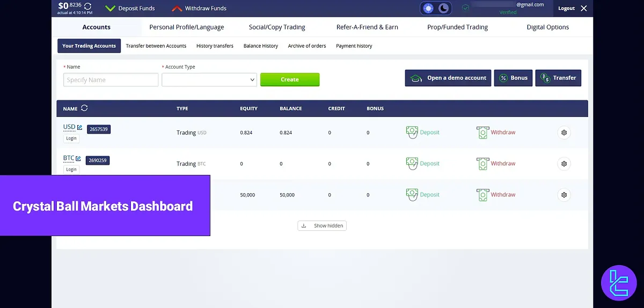This screenshot has height=308, width=644.
Task: Open settings gear for USD account
Action: tap(564, 133)
